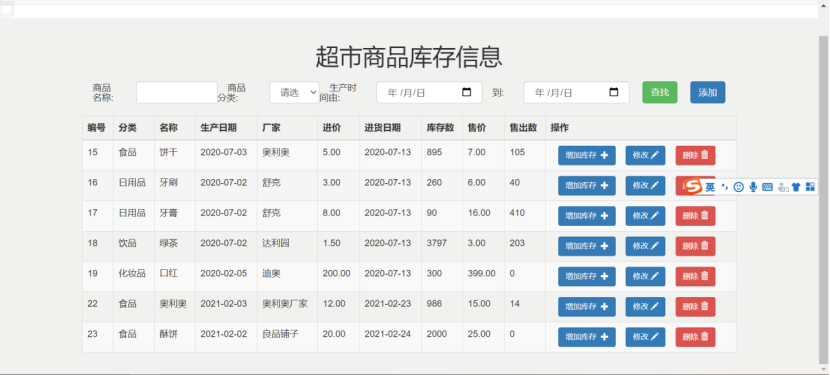This screenshot has height=375, width=830.
Task: Toggle the 英 language mode on IME bar
Action: click(x=710, y=187)
